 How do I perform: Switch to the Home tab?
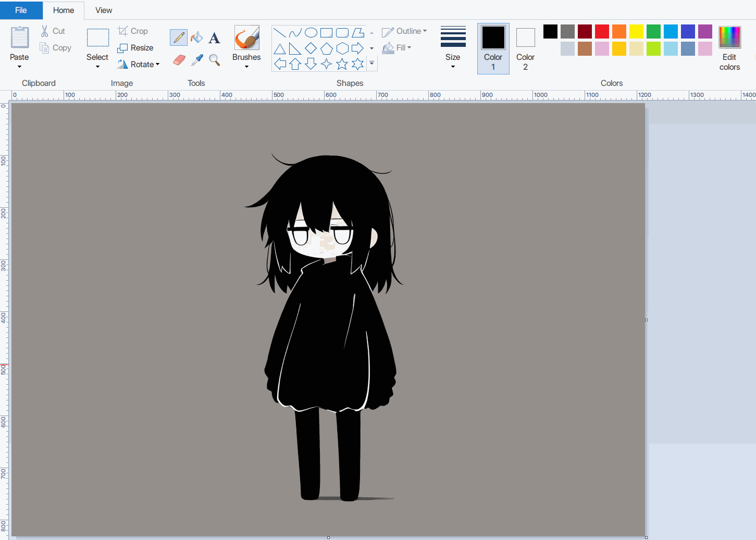(x=64, y=10)
